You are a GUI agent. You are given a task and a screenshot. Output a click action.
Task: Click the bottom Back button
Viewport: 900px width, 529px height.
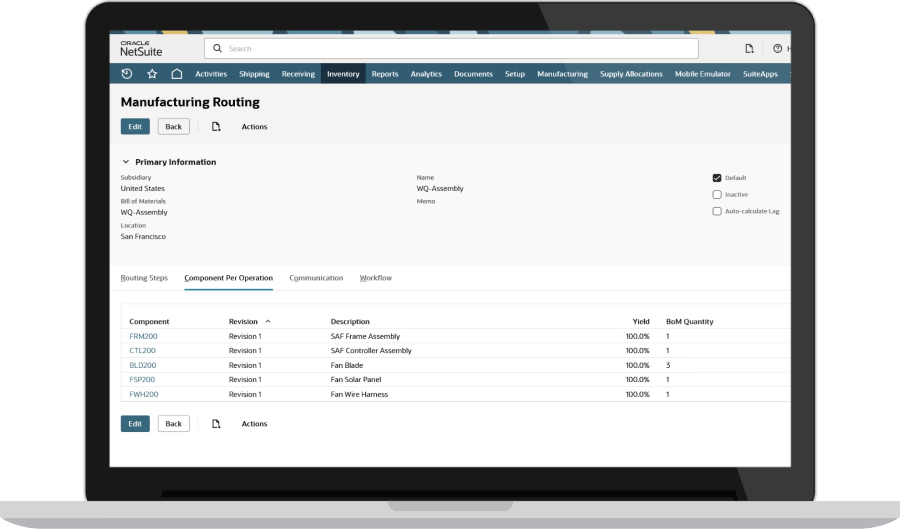[x=173, y=423]
